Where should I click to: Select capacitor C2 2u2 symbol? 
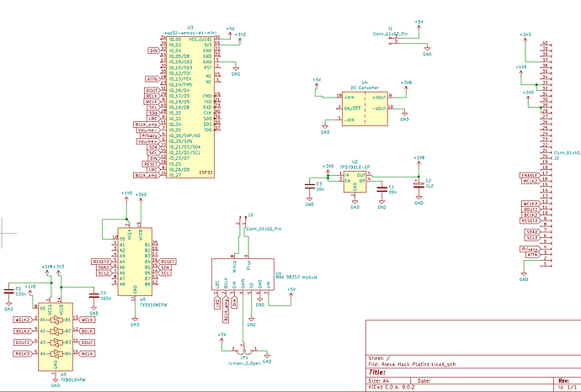[x=418, y=185]
